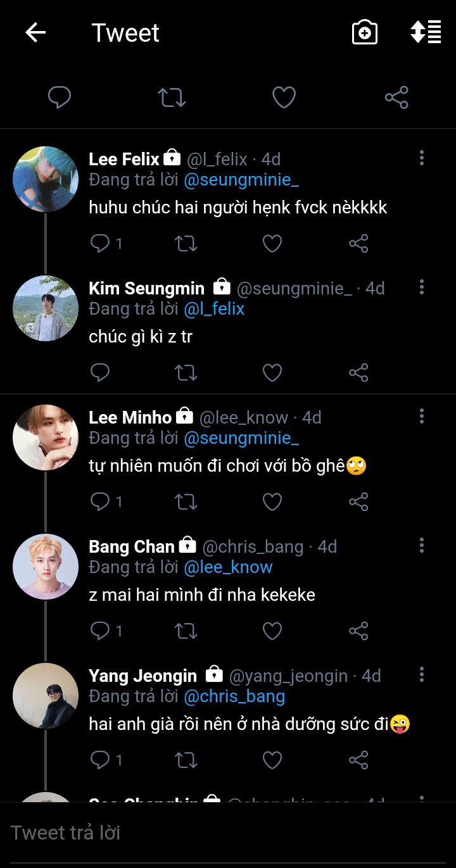Share Bang Chan's reply
Screen dimensions: 456x868
358,631
